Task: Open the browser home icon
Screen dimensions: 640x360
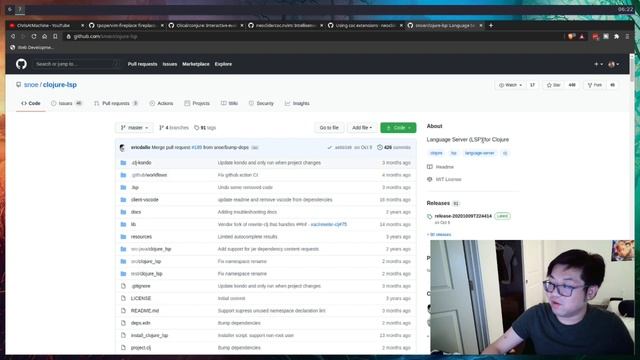Action: (44, 36)
